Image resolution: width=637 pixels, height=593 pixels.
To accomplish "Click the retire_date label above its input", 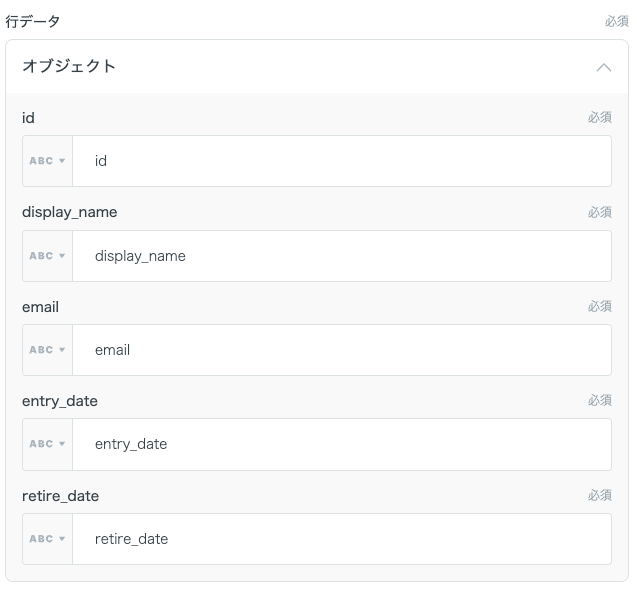I will coord(60,496).
